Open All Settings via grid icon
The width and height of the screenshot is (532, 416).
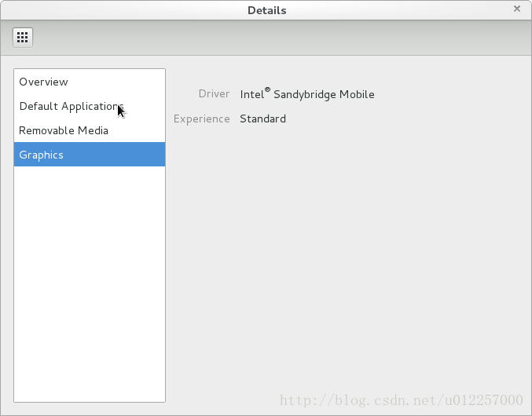23,38
